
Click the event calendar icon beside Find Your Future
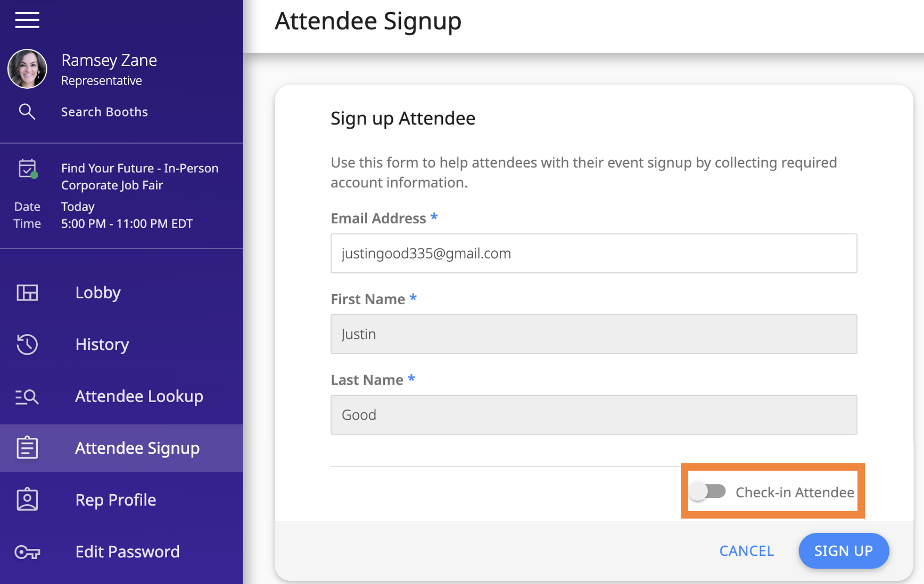[27, 168]
